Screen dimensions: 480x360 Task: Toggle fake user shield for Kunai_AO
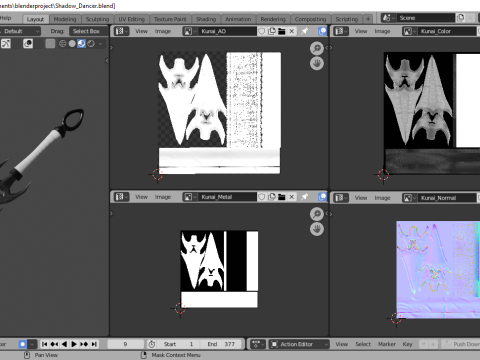pos(262,31)
